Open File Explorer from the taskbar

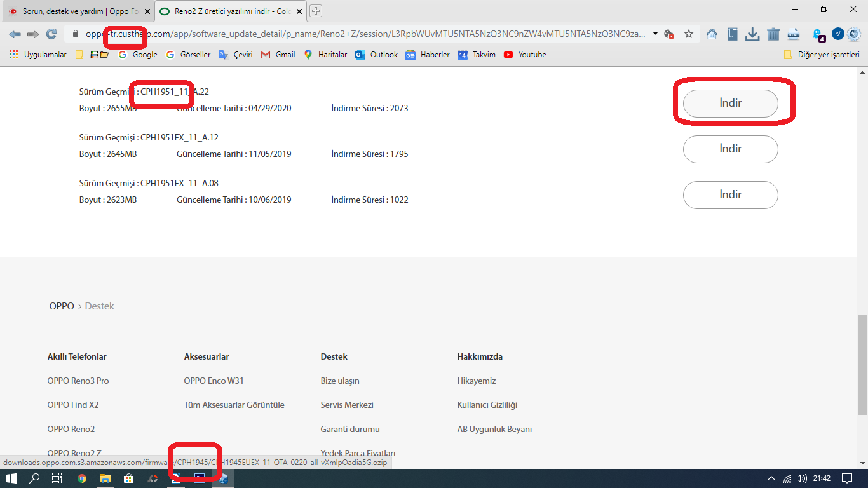pos(105,478)
